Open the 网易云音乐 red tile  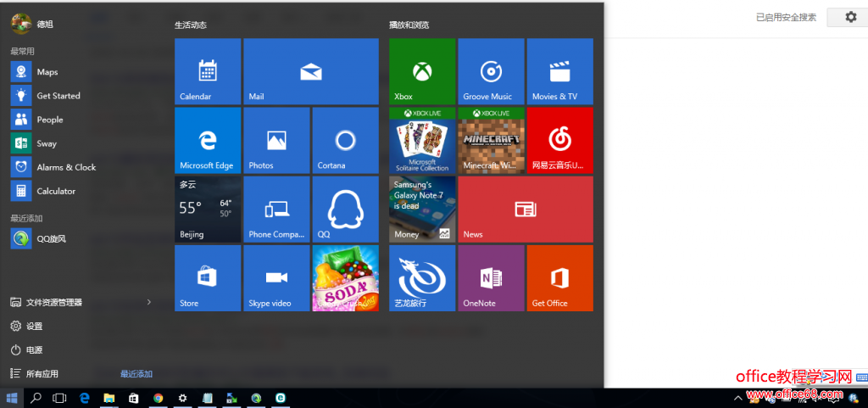coord(559,141)
